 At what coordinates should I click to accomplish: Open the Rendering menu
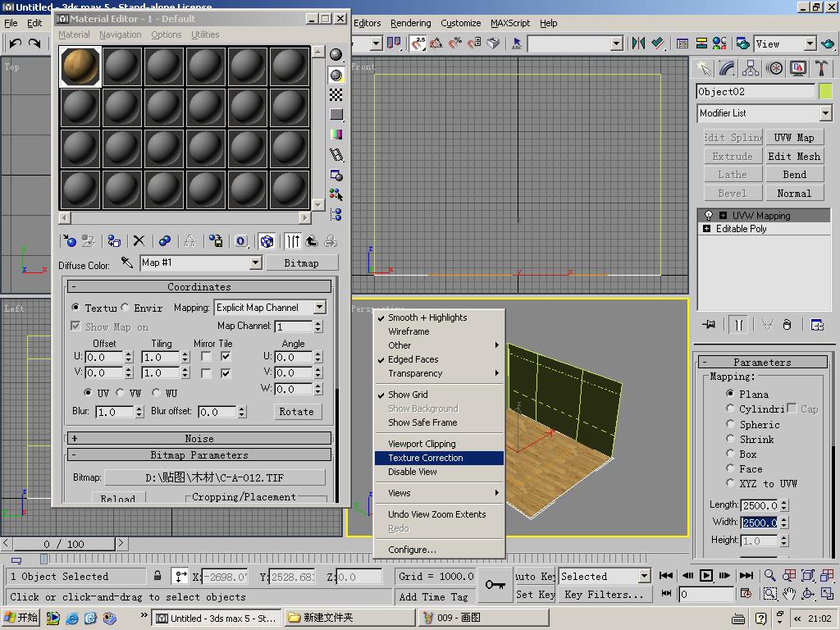pyautogui.click(x=410, y=23)
